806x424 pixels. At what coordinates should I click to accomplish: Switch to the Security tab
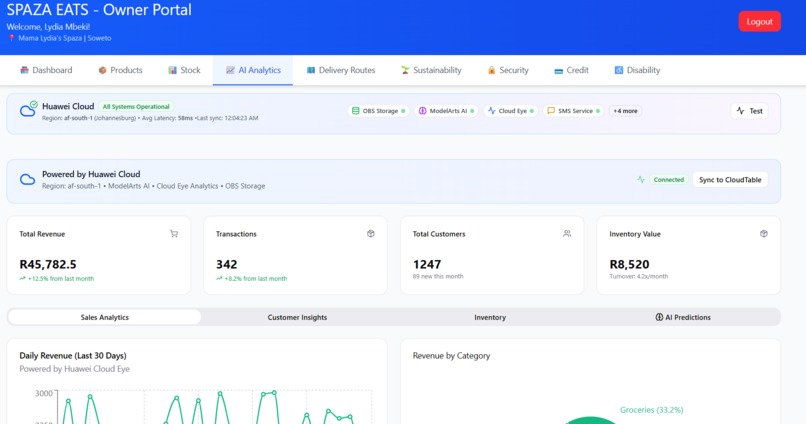[508, 70]
